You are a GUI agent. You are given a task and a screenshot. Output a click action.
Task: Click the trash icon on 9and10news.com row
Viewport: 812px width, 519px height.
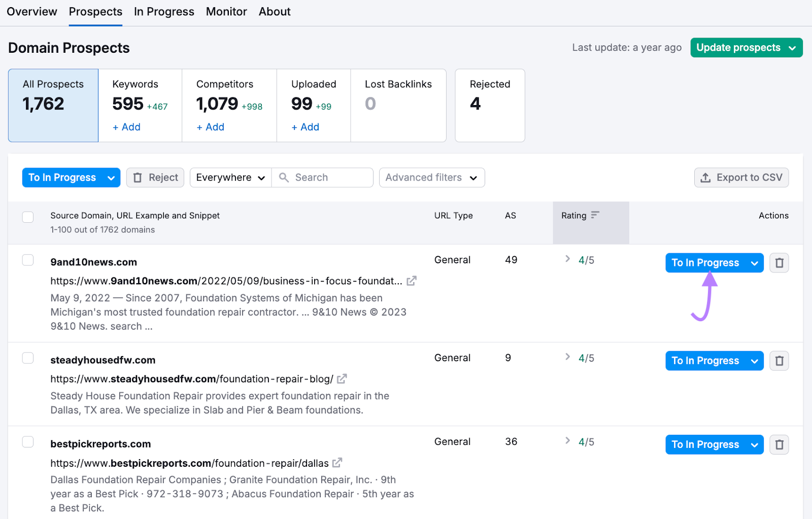(x=780, y=262)
